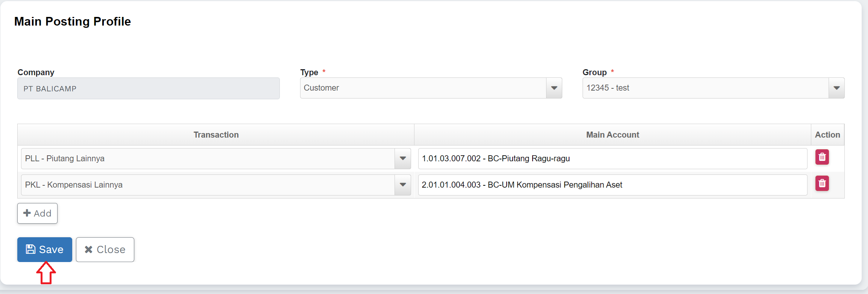Open the Group dropdown arrow
The width and height of the screenshot is (868, 294).
(836, 88)
